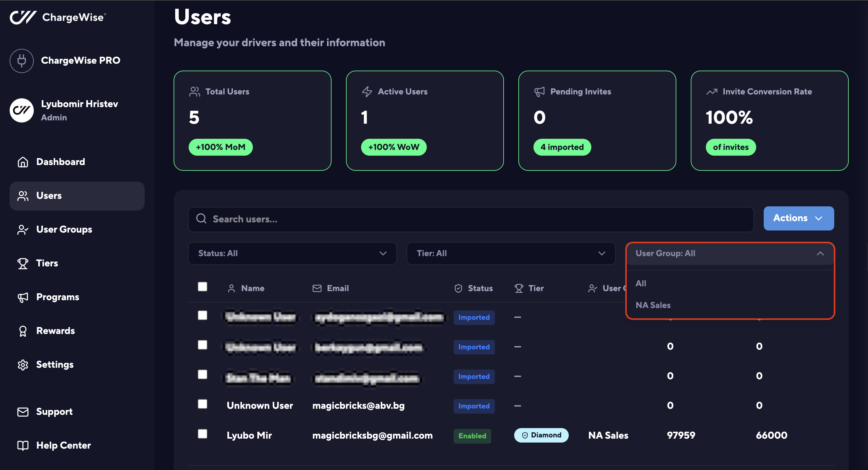Screen dimensions: 868x470
Task: Select the magicbricks@abv.bg user checkbox
Action: click(x=203, y=404)
